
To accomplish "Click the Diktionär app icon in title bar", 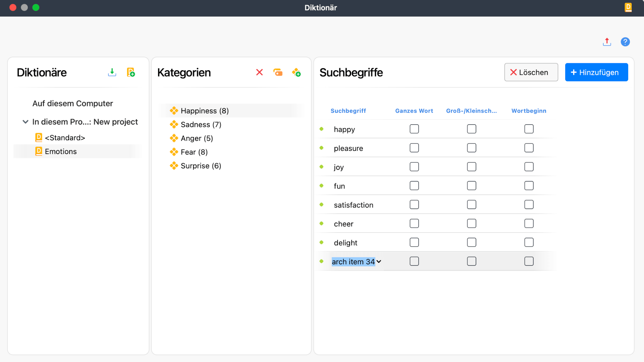I will [x=628, y=8].
